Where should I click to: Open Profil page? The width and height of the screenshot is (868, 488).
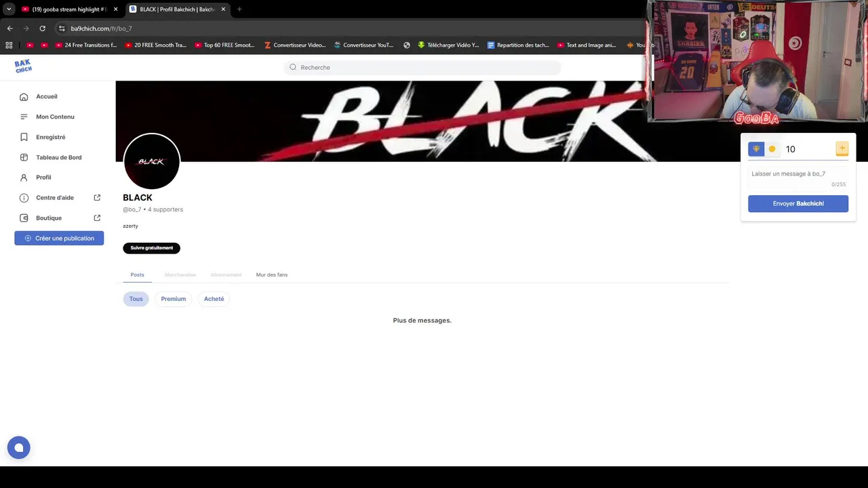tap(43, 178)
